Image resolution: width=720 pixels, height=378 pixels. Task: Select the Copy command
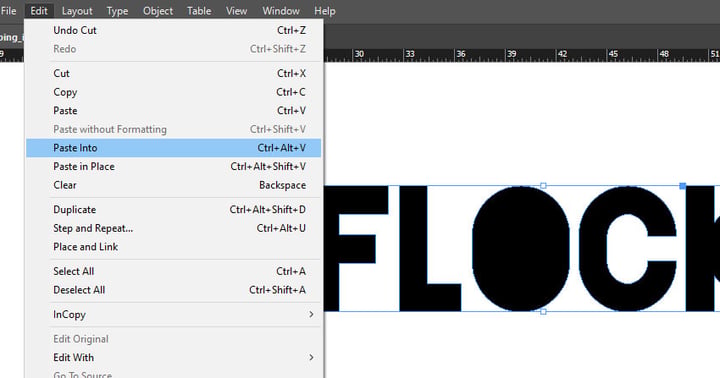[174, 92]
